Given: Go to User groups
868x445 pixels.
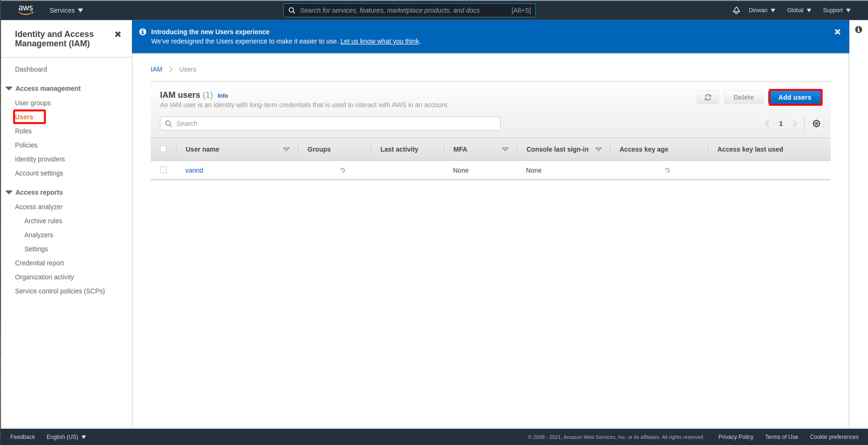Looking at the screenshot, I should click(x=33, y=103).
